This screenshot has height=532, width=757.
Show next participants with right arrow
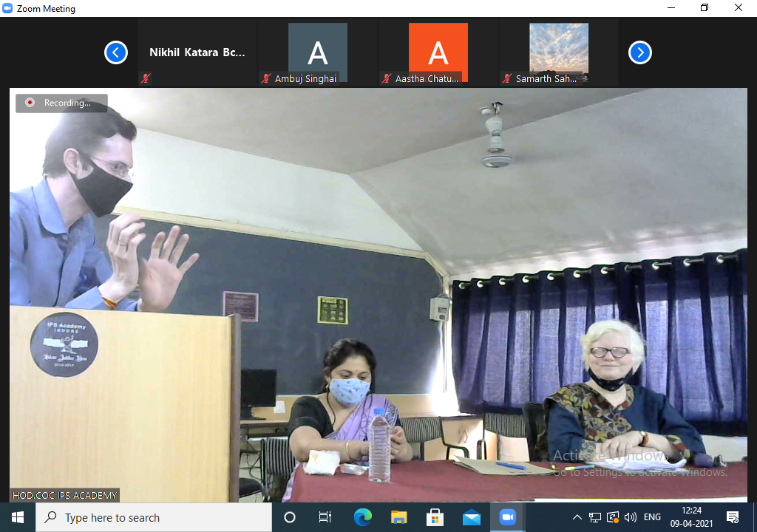639,52
